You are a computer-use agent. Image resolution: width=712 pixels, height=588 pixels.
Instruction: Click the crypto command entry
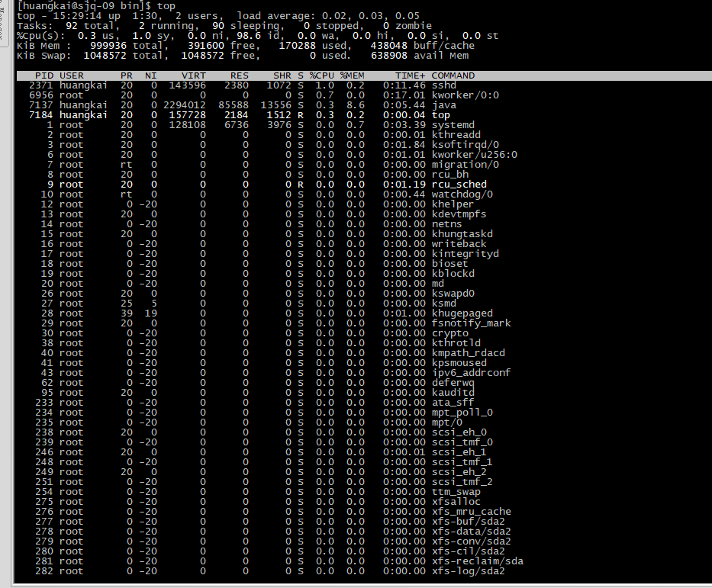449,334
